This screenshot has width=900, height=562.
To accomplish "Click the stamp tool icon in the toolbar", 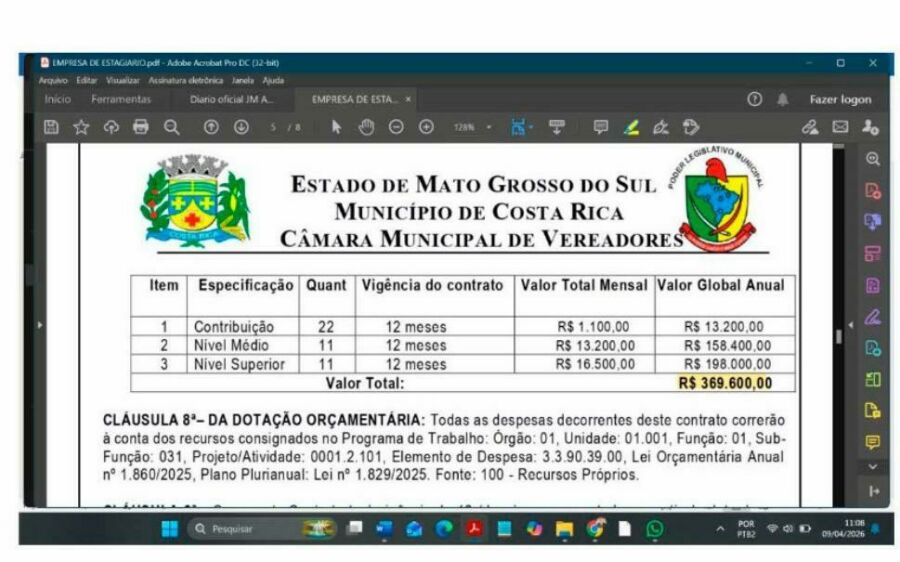I will coord(691,127).
